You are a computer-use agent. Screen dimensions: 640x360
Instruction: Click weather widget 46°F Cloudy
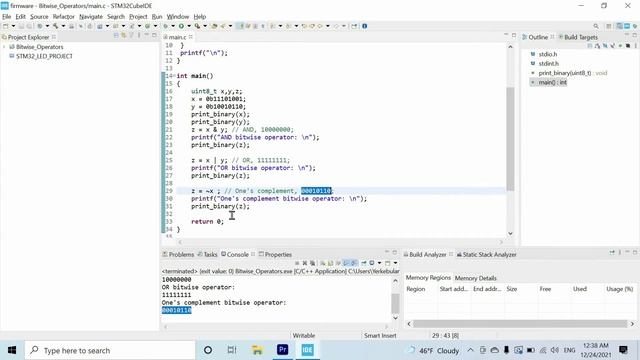[x=433, y=350]
